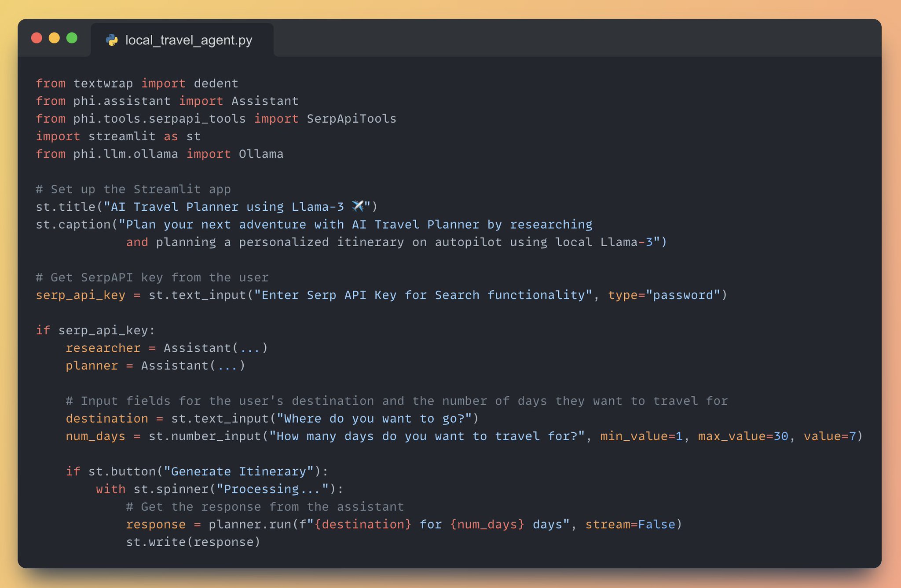
Task: Click the airplane emoji in title string
Action: tap(358, 206)
